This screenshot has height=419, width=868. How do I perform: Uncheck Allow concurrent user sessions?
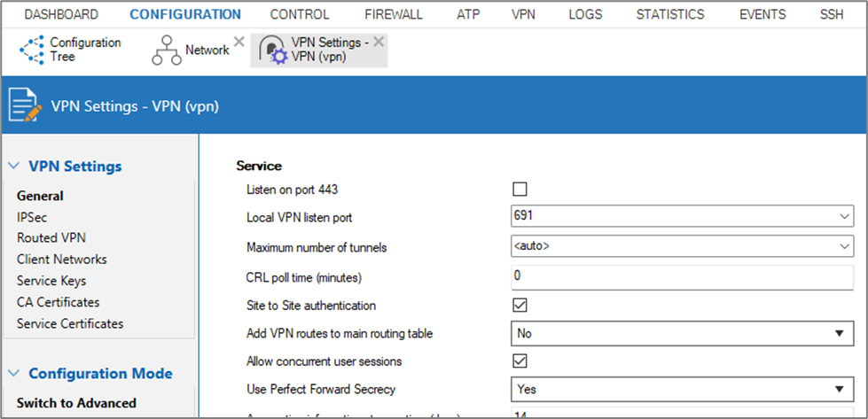coord(520,361)
